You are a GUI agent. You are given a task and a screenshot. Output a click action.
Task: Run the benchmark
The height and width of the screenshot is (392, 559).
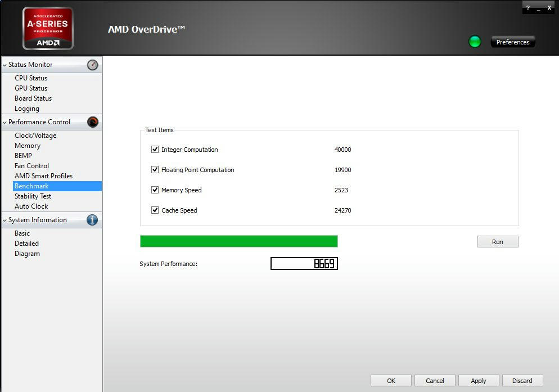(498, 242)
